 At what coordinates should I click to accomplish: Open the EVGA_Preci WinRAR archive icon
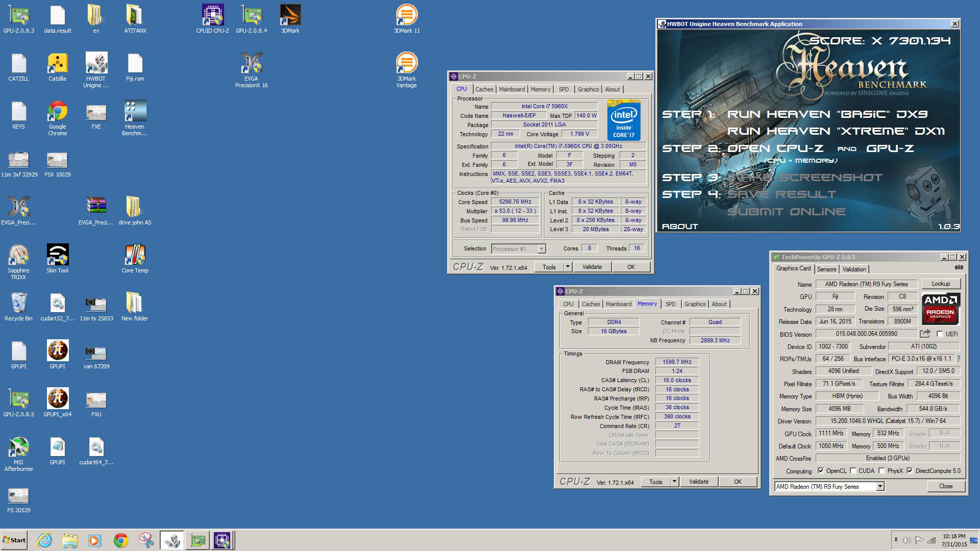(96, 211)
